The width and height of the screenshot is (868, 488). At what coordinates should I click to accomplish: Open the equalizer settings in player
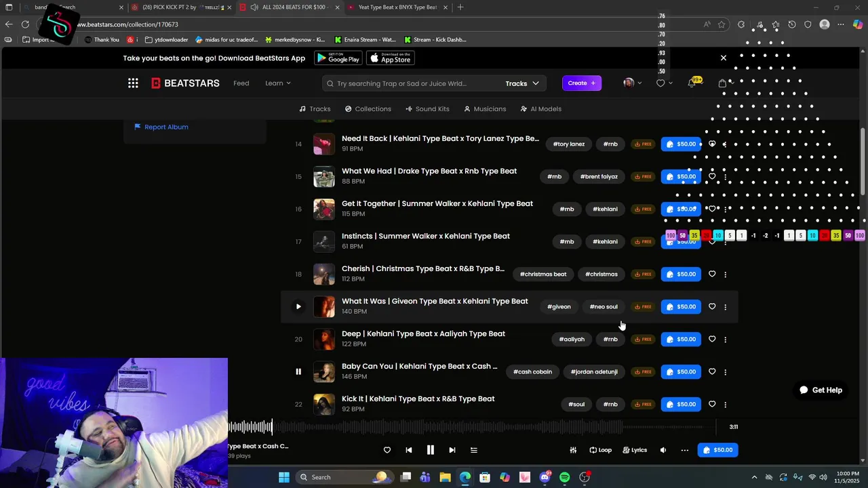(x=573, y=450)
